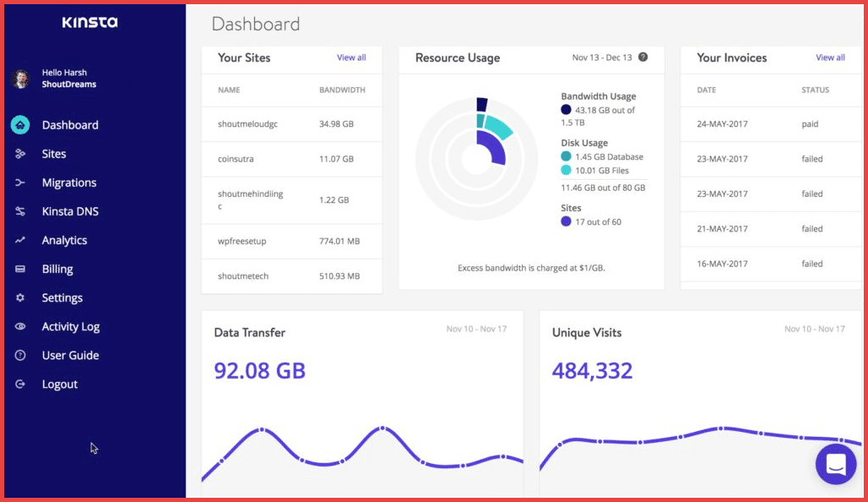868x502 pixels.
Task: Click the Sites icon in sidebar
Action: click(x=20, y=154)
